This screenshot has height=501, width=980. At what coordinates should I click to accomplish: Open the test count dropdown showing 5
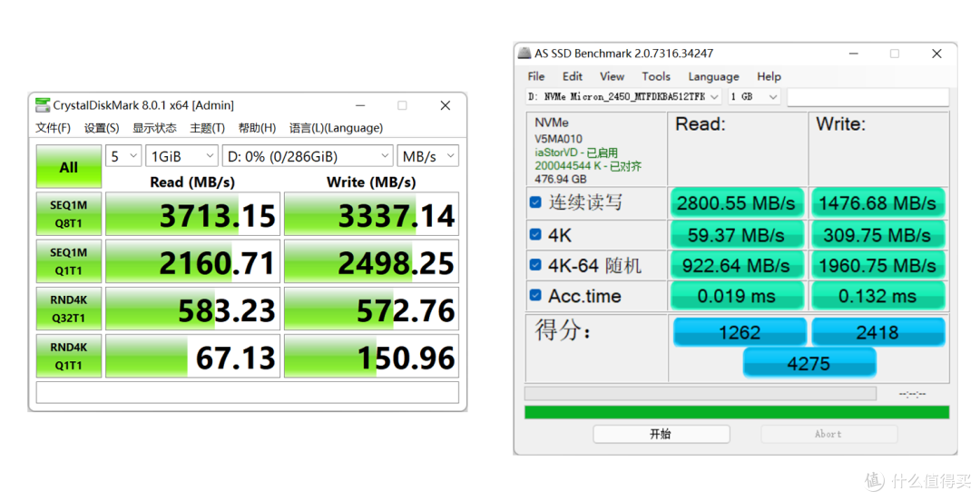pos(123,156)
